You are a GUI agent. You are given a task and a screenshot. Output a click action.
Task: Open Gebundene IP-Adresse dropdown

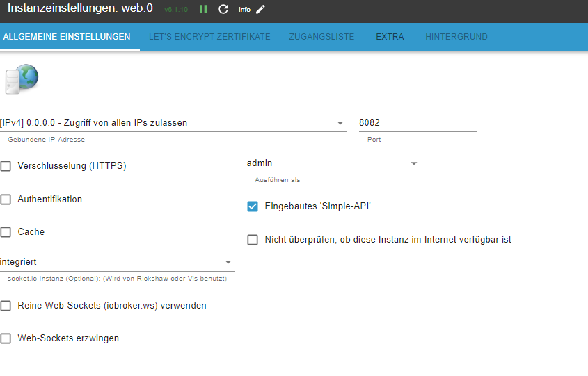point(173,123)
